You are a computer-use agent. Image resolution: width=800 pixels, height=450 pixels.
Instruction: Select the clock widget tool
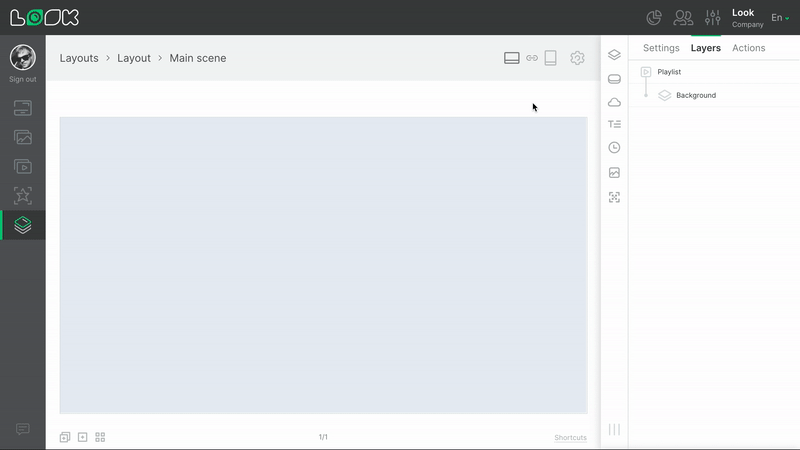click(614, 147)
